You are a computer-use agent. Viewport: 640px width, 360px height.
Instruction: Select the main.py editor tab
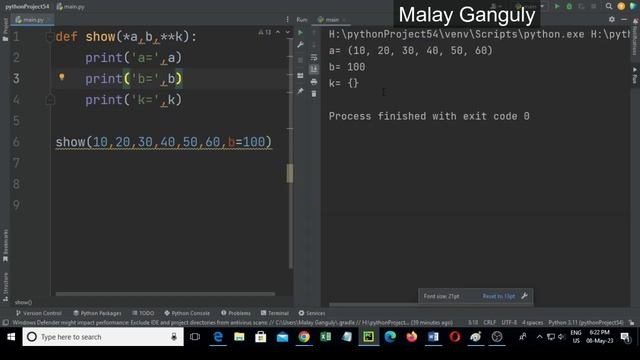point(32,20)
